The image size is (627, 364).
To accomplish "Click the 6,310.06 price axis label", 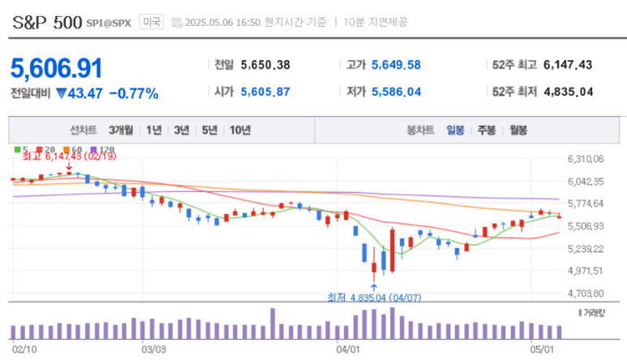I will click(x=586, y=159).
